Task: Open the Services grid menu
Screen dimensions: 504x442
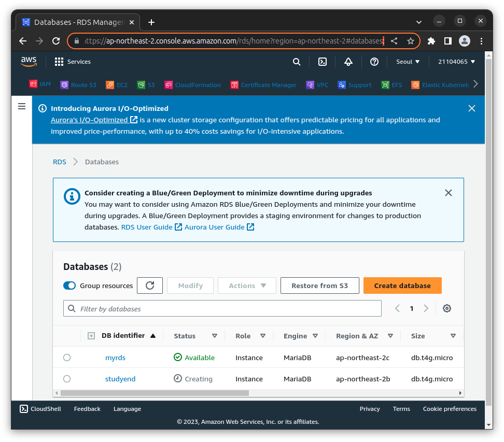Action: [73, 62]
